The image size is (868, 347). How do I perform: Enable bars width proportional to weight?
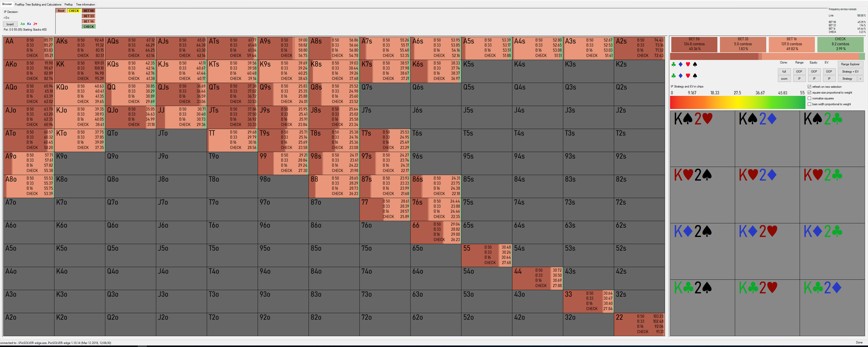tap(809, 104)
